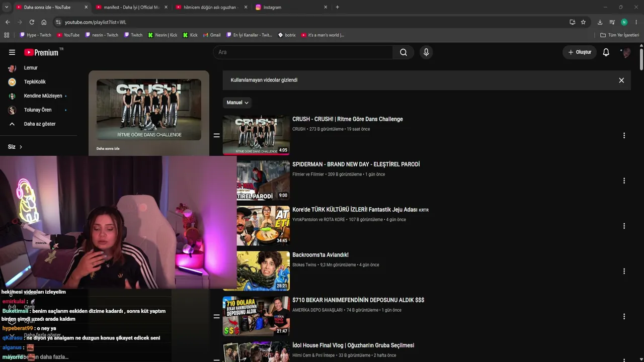The width and height of the screenshot is (644, 362).
Task: Open 'Backrooms'ta Avlandık!' video title
Action: click(x=320, y=255)
